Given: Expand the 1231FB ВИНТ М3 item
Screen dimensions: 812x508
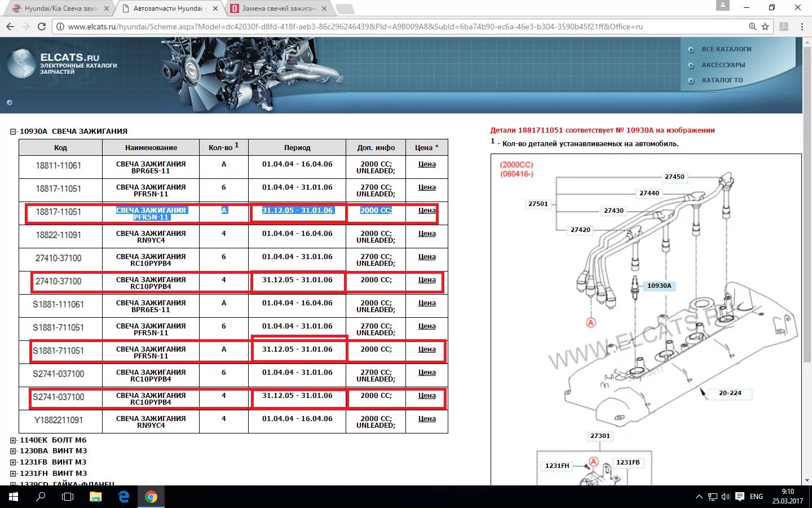Looking at the screenshot, I should [13, 462].
